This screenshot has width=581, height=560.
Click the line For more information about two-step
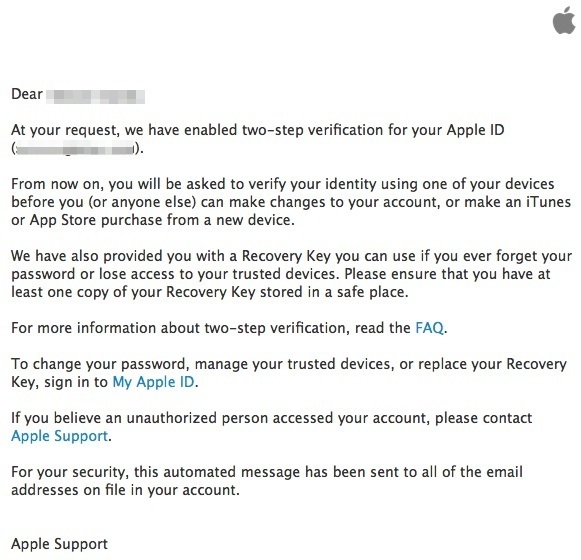tap(229, 328)
